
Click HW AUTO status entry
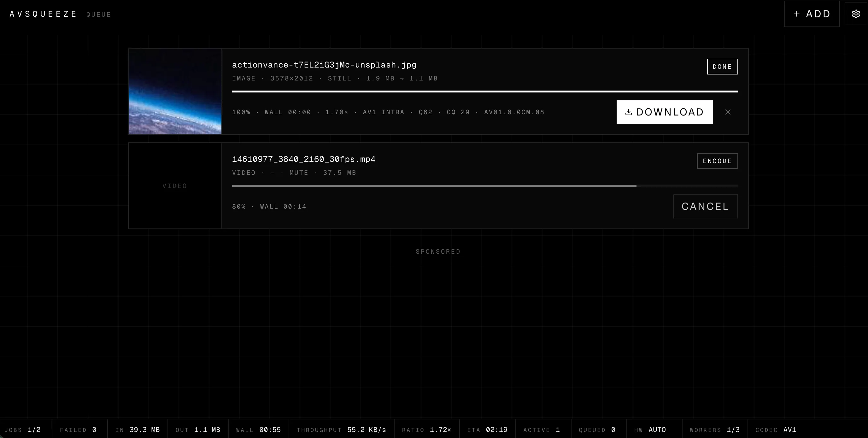(650, 430)
